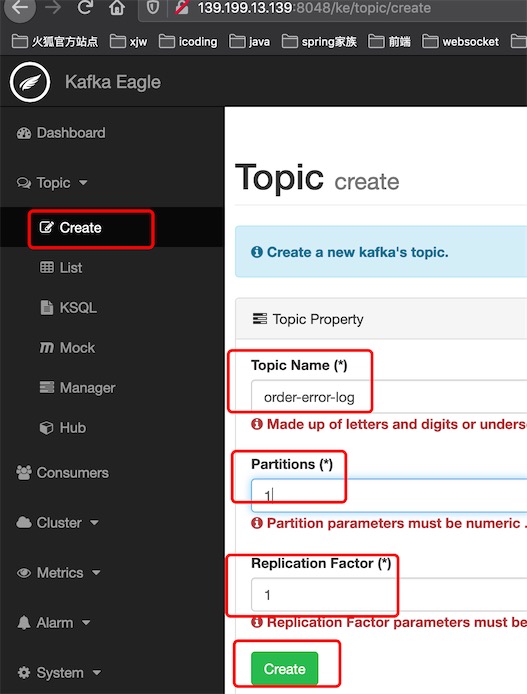Open the Consumers page
This screenshot has height=694, width=527.
pyautogui.click(x=62, y=473)
